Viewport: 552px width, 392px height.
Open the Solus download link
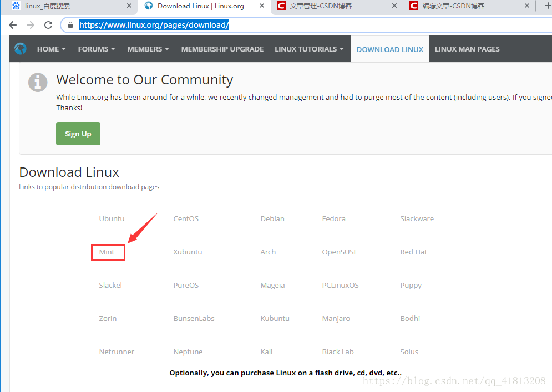409,352
